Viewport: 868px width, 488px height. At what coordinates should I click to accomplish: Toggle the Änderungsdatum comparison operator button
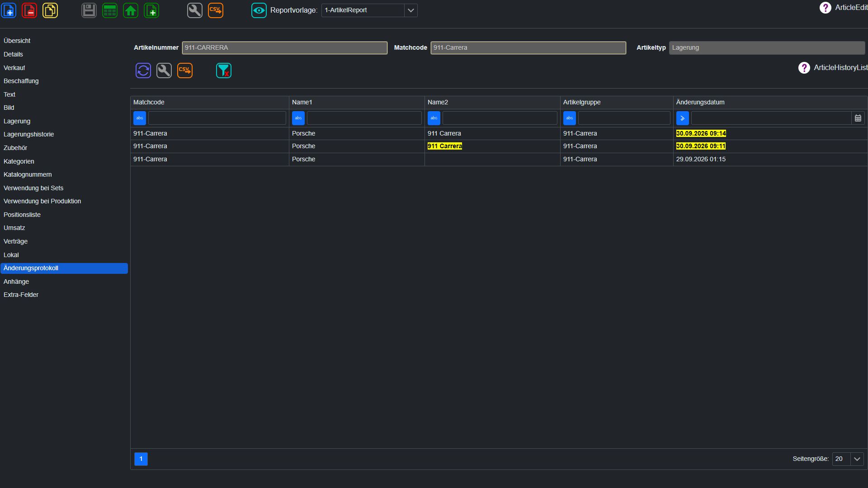(x=683, y=118)
